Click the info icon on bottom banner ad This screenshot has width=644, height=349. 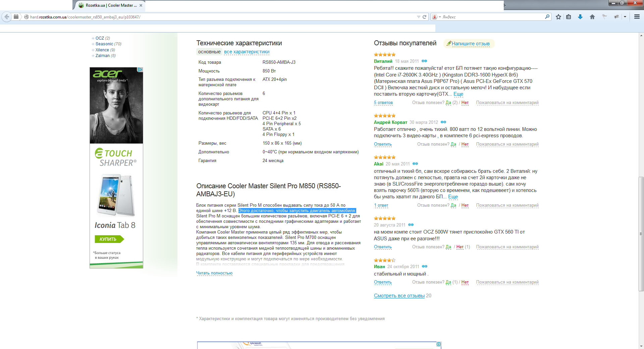pyautogui.click(x=439, y=344)
